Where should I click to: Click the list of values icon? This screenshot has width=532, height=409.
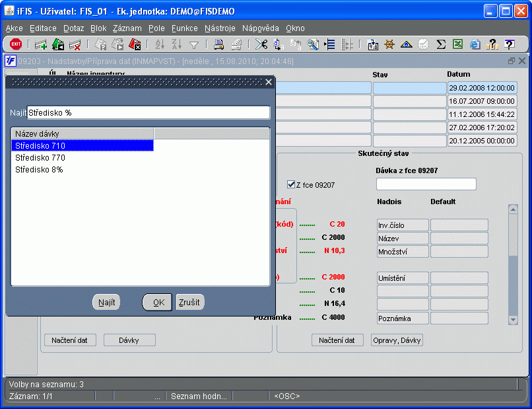pos(330,44)
